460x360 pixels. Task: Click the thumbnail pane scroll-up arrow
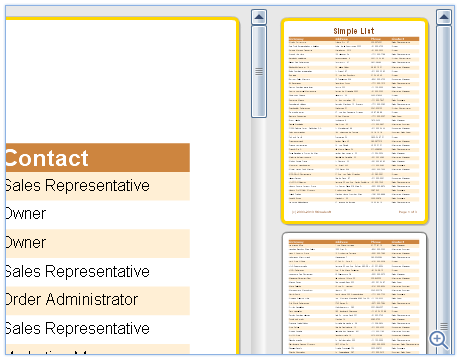pos(444,17)
